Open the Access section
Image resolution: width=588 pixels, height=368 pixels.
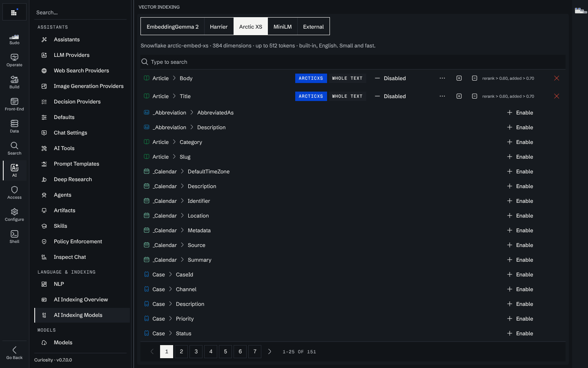14,193
